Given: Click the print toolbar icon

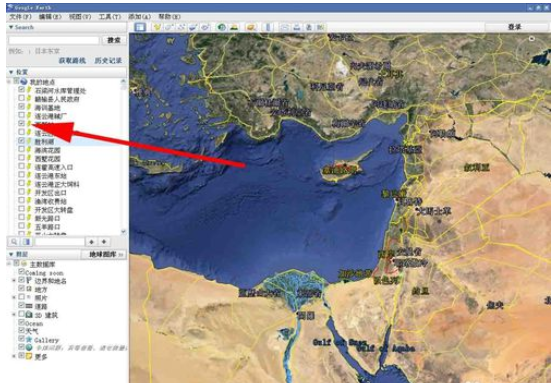Looking at the screenshot, I should coord(297,27).
